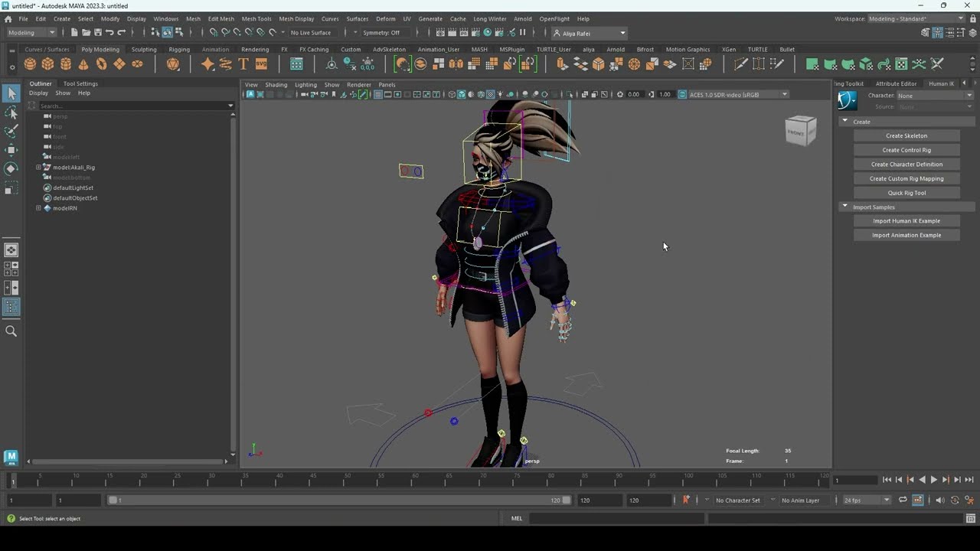Expand the model:Akali_Rig node

pyautogui.click(x=38, y=167)
